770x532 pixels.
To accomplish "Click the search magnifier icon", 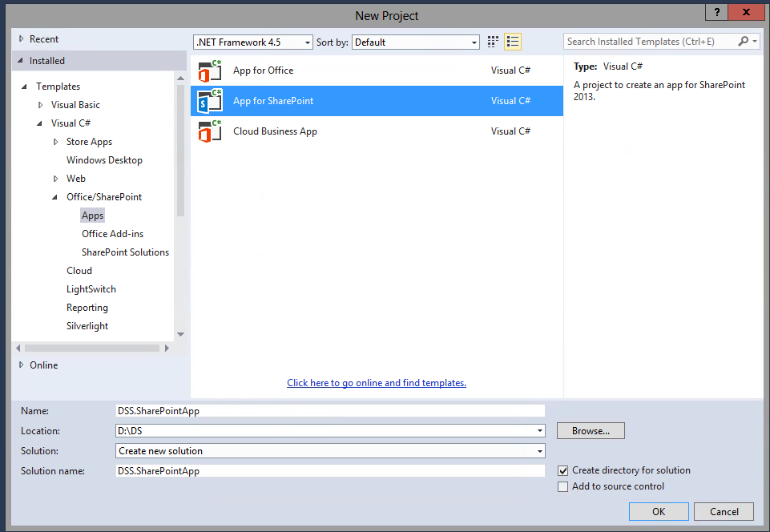I will click(744, 42).
